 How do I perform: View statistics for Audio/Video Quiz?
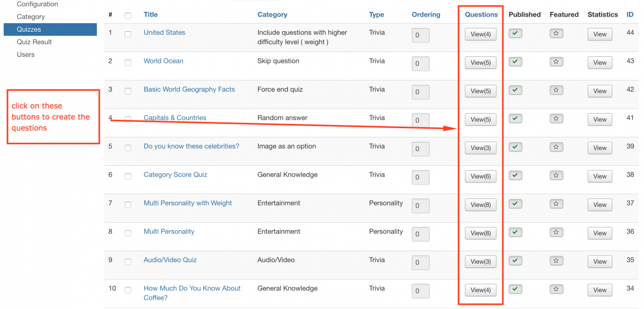(x=599, y=262)
